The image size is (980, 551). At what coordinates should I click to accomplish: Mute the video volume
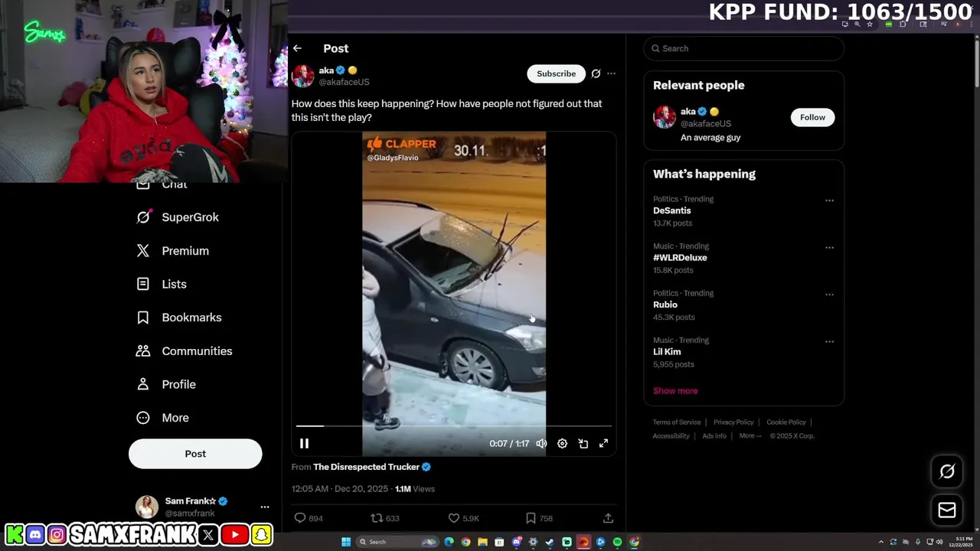541,443
